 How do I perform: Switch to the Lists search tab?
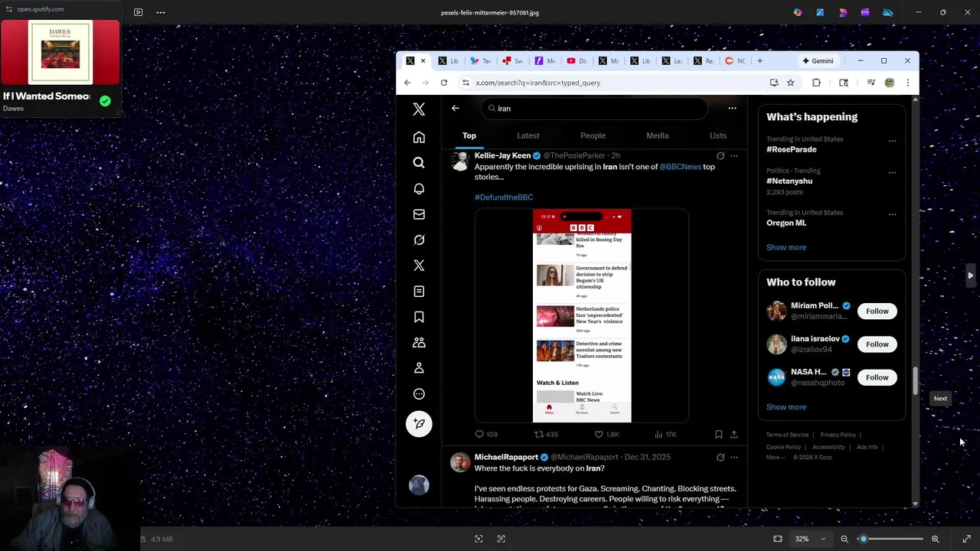click(717, 135)
